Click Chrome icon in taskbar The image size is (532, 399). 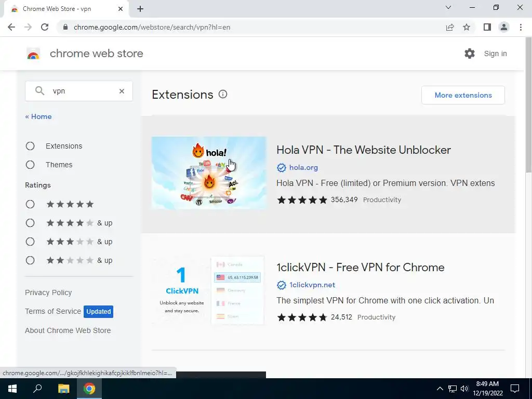(89, 389)
